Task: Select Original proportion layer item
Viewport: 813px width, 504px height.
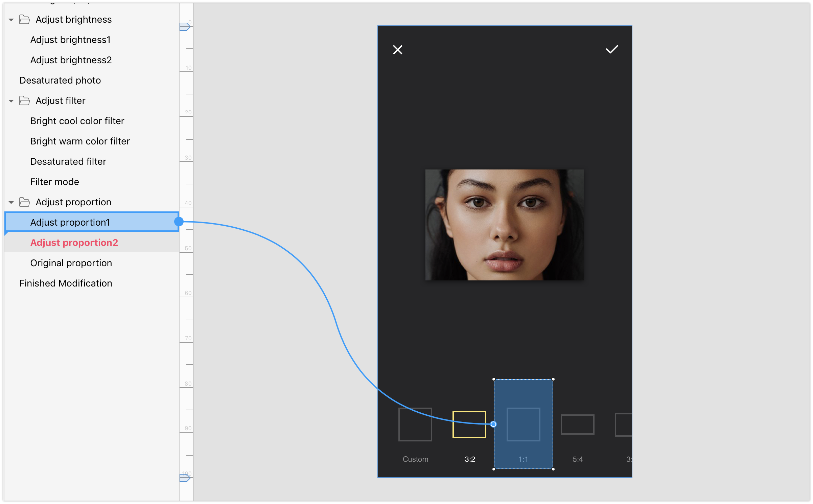Action: (x=71, y=262)
